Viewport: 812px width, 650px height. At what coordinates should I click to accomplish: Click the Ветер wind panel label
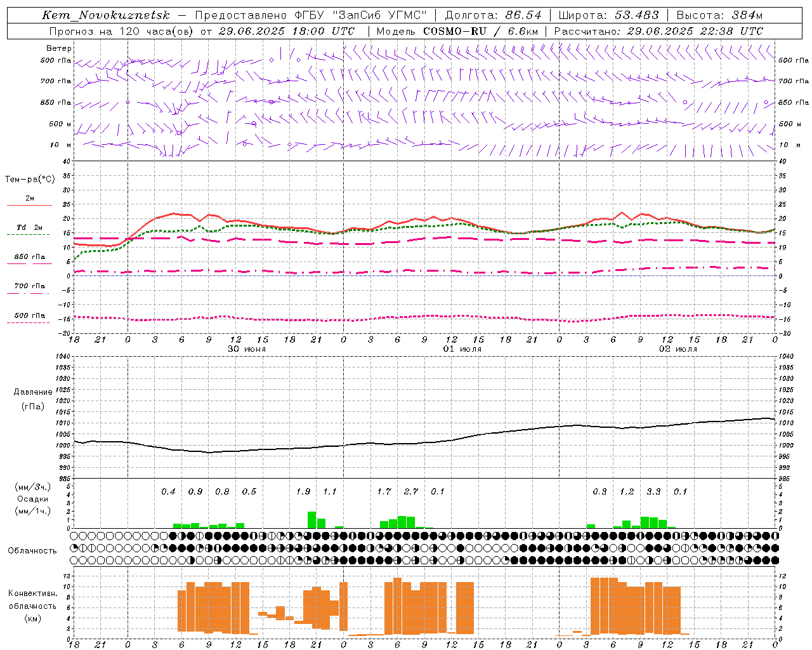tap(59, 48)
